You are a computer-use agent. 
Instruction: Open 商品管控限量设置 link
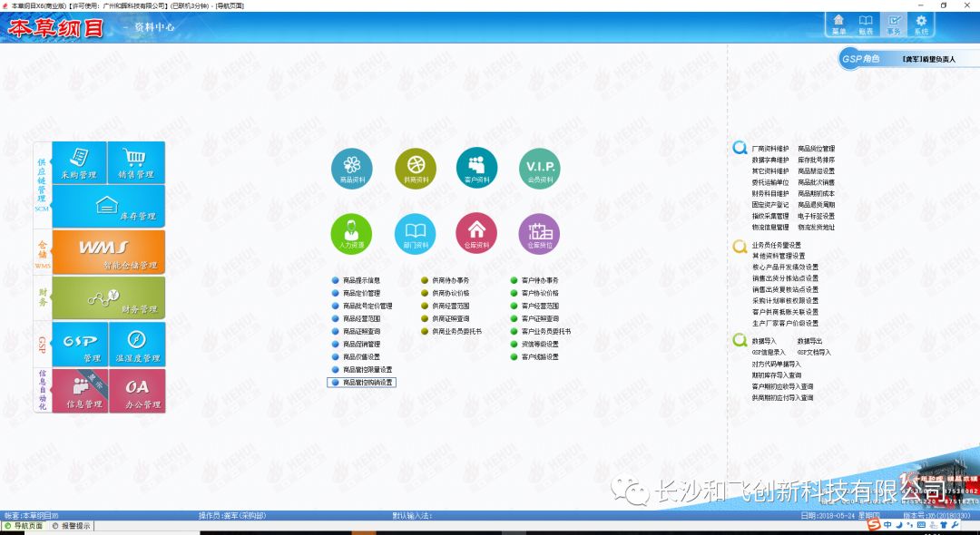[367, 370]
